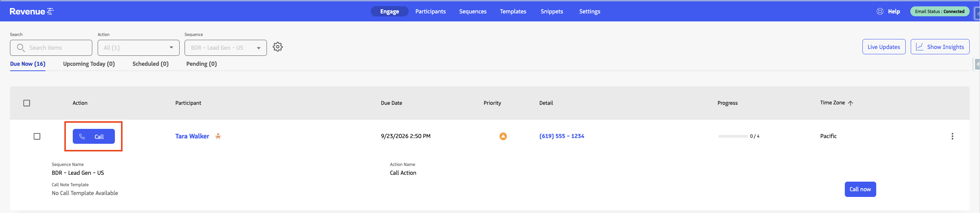
Task: Click the Help lifebuoy icon
Action: point(880,11)
